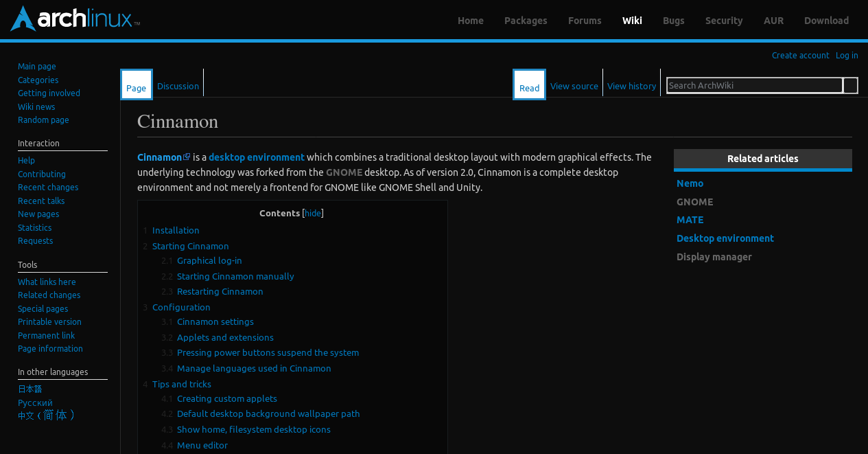Jump to Starting Cinnamon manually
The width and height of the screenshot is (868, 454).
(235, 277)
